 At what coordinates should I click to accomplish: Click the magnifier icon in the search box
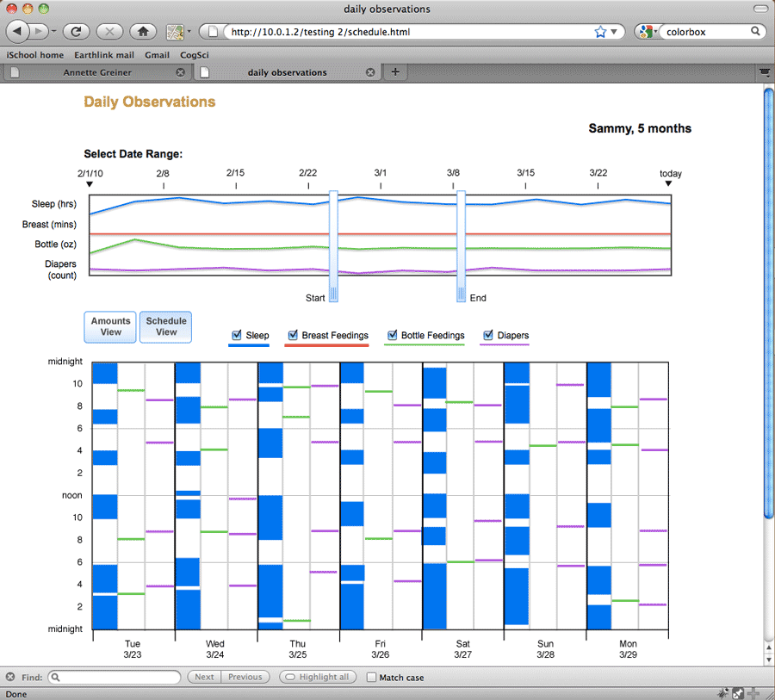tap(755, 32)
